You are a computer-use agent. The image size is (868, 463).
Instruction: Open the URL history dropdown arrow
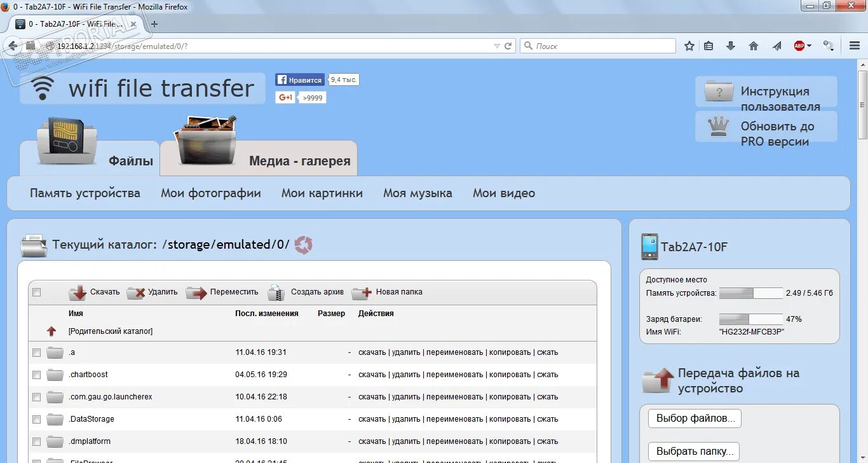(497, 46)
